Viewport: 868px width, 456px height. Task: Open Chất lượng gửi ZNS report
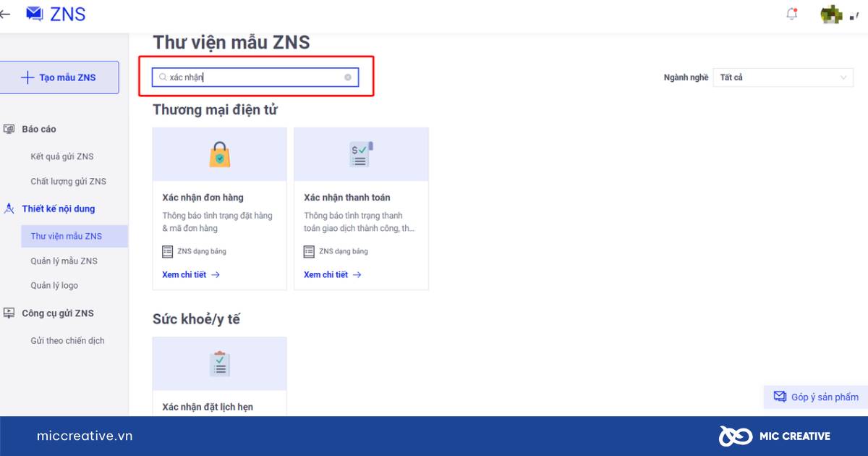(x=68, y=181)
